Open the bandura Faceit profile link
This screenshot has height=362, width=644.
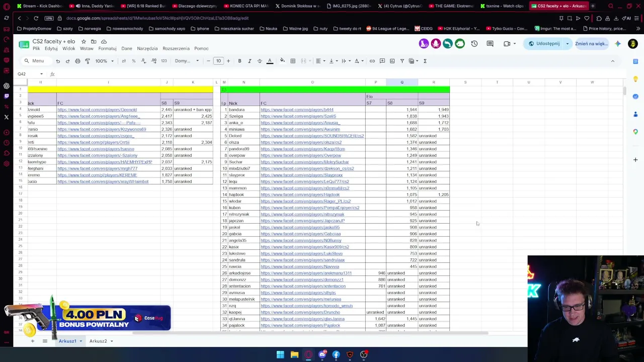pyautogui.click(x=297, y=110)
